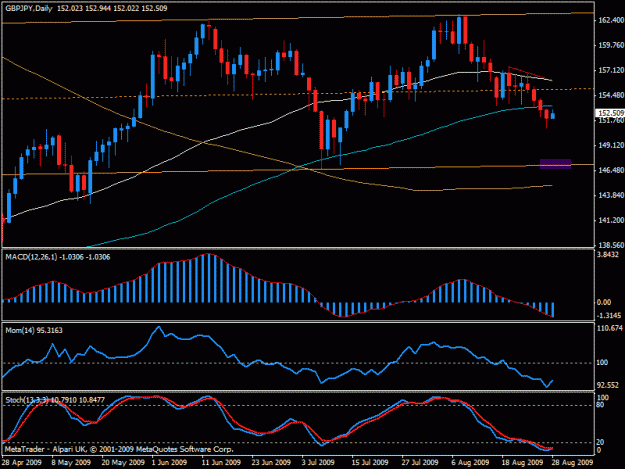Screen dimensions: 625x469
Task: Click the MACD(12,26,1) indicator label
Action: (31, 257)
